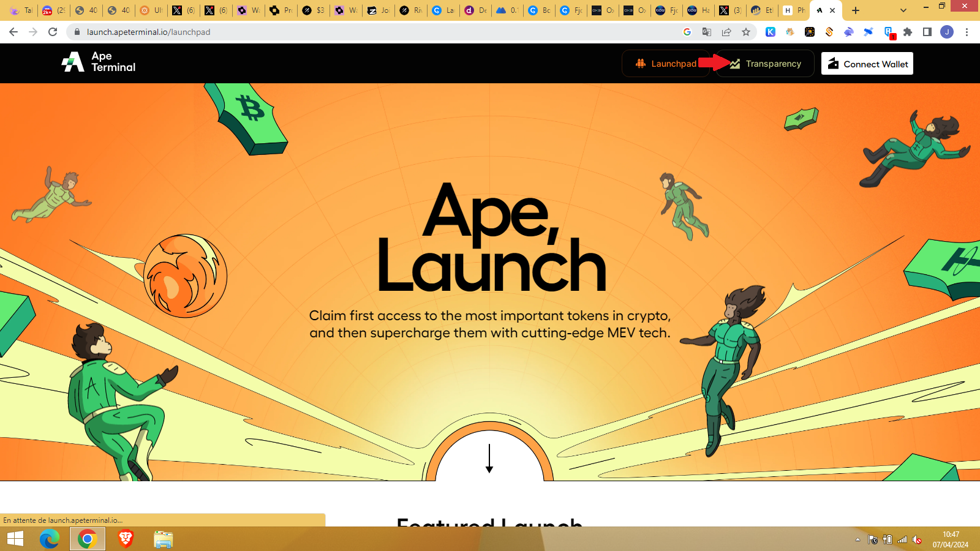
Task: Open the Launchpad nav item
Action: pyautogui.click(x=666, y=64)
